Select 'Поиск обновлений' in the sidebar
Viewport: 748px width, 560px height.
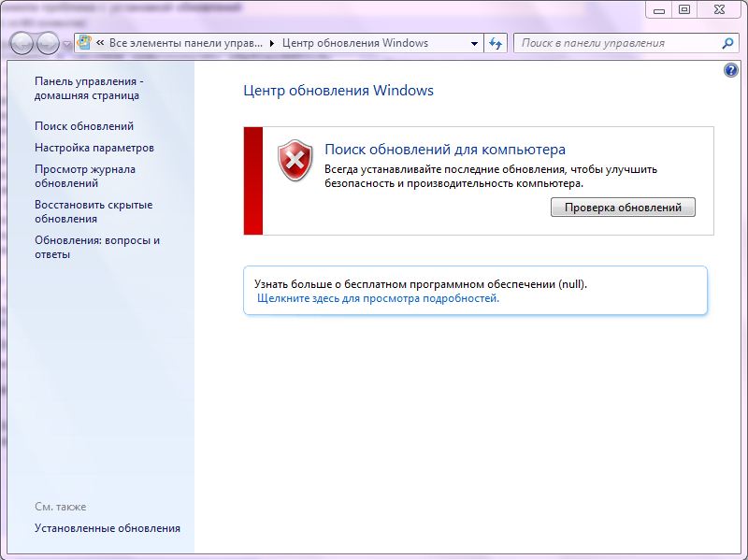(x=84, y=126)
